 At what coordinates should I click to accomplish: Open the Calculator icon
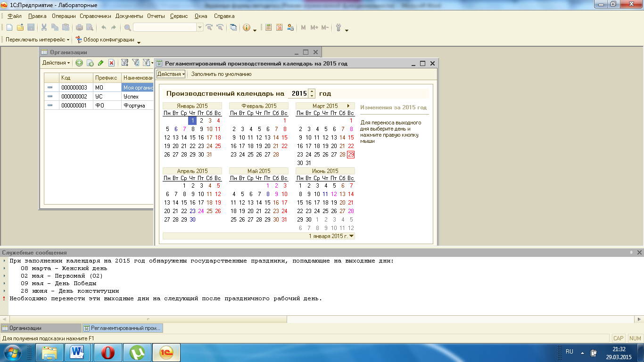pos(268,27)
